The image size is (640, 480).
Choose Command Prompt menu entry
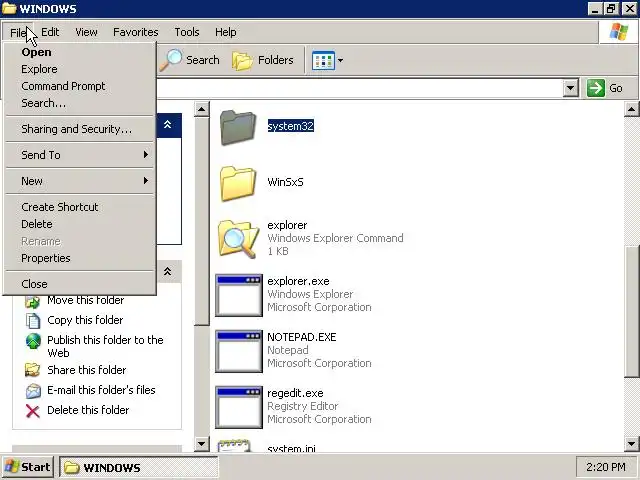[x=80, y=86]
